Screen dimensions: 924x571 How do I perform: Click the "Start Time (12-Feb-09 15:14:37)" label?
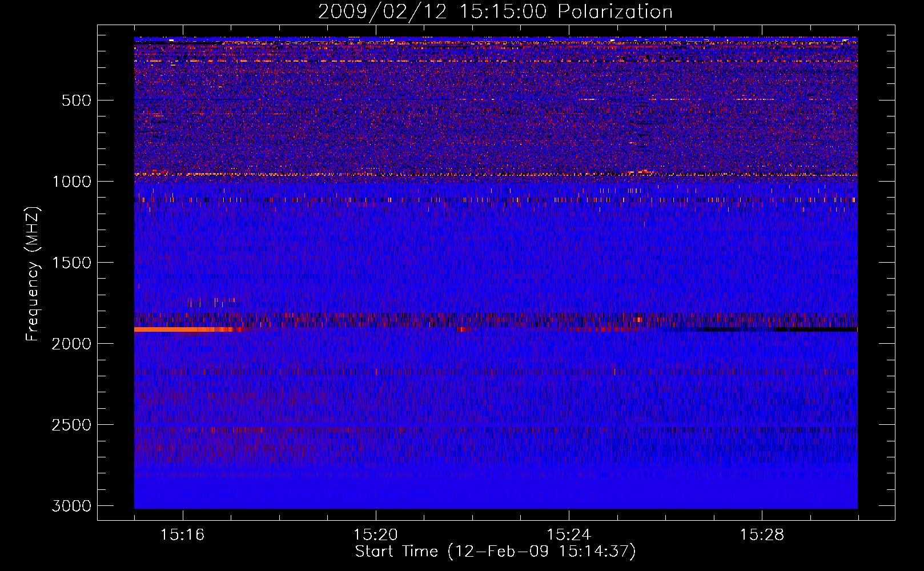coord(495,552)
